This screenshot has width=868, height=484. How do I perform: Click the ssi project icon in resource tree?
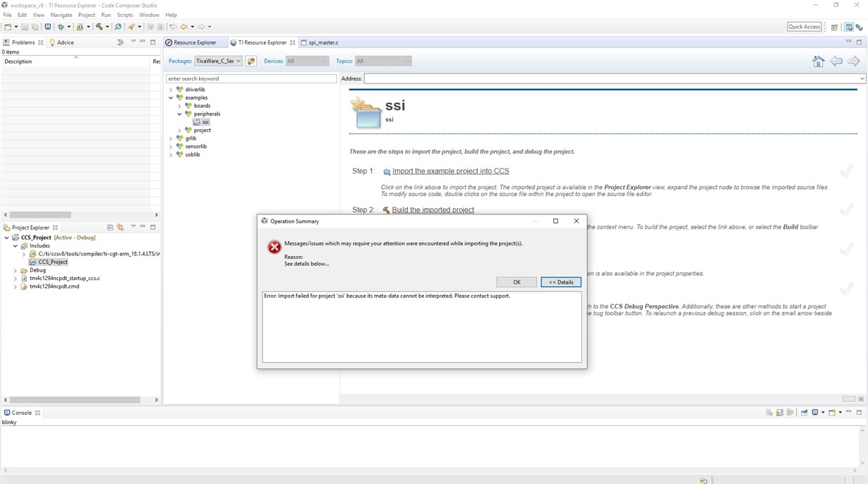pos(197,122)
